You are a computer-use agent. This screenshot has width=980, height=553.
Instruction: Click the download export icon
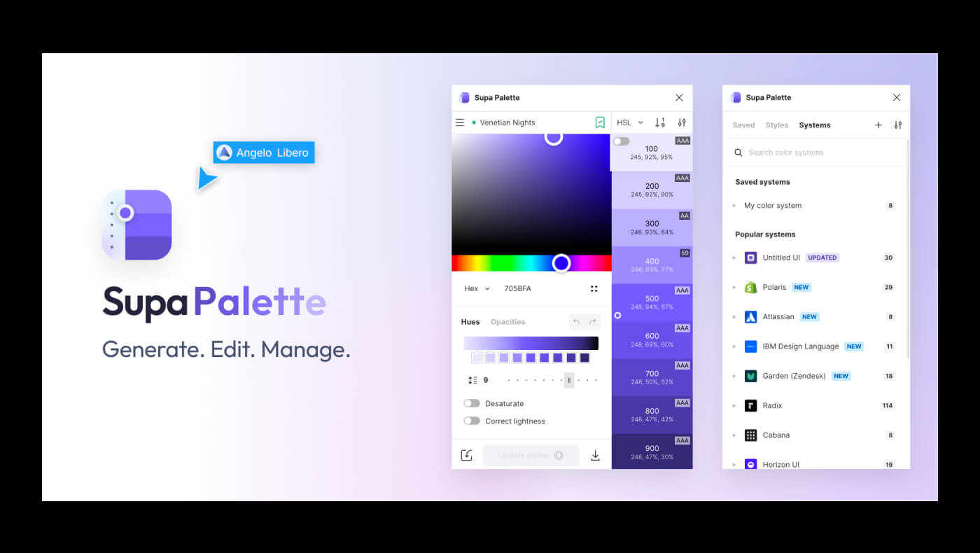pyautogui.click(x=595, y=456)
